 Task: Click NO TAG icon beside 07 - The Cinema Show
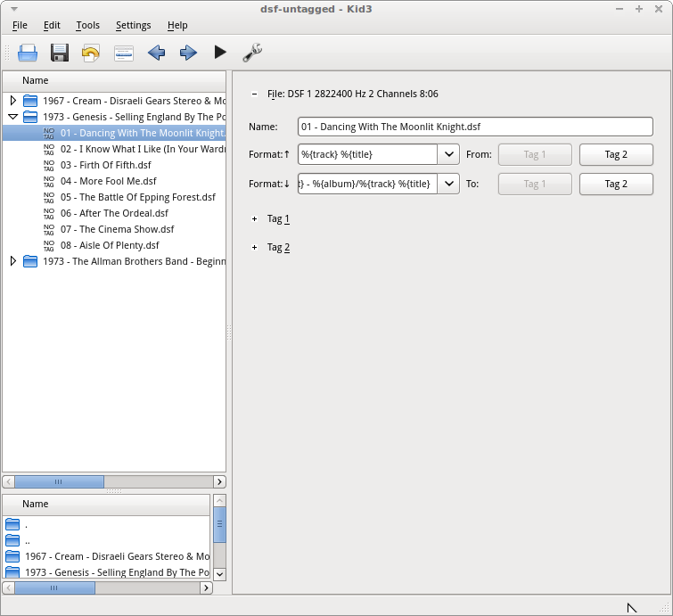(x=49, y=230)
